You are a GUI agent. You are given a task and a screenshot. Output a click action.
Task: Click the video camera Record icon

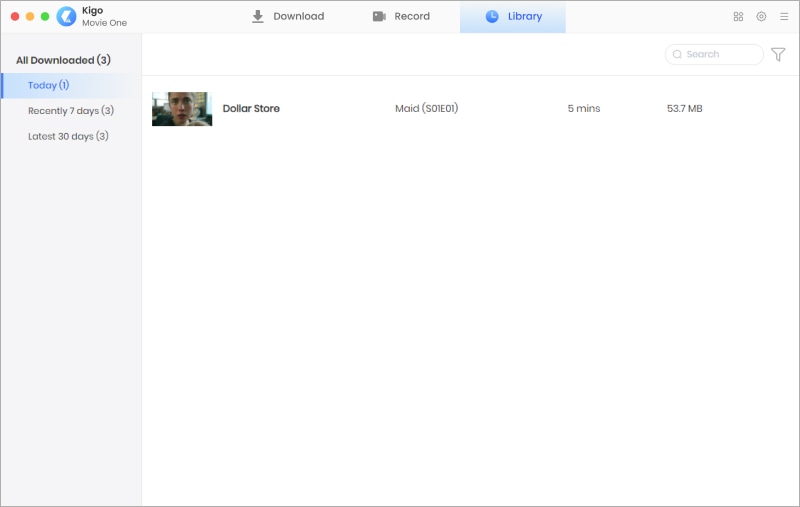point(379,16)
